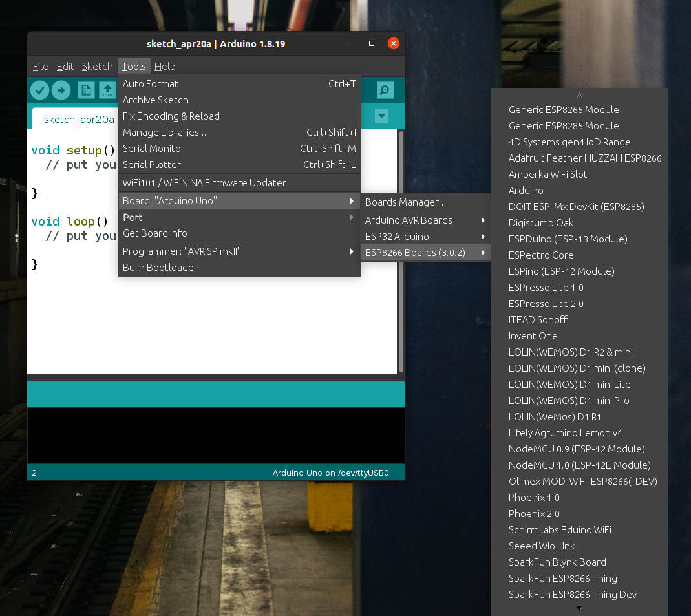This screenshot has height=616, width=691.
Task: Select LOLIN(WEMOS) D1 mini (clone)
Action: pos(580,368)
